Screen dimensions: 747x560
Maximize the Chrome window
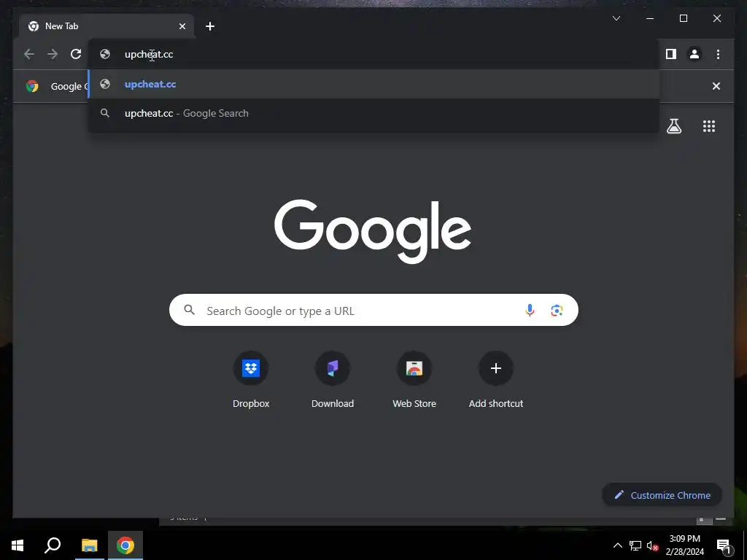[x=683, y=18]
